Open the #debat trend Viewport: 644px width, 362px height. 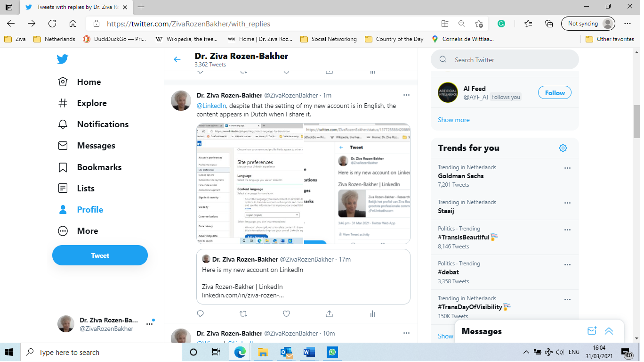(x=448, y=272)
